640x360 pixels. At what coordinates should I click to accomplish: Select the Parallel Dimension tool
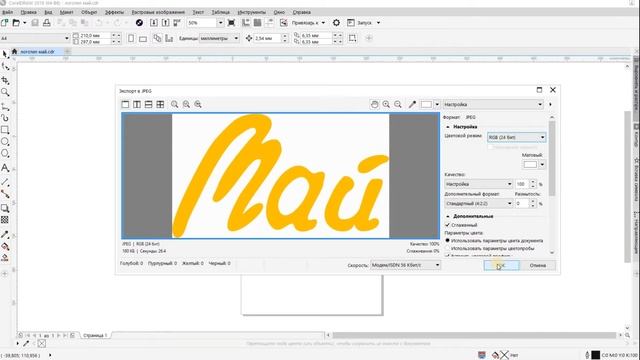5,182
